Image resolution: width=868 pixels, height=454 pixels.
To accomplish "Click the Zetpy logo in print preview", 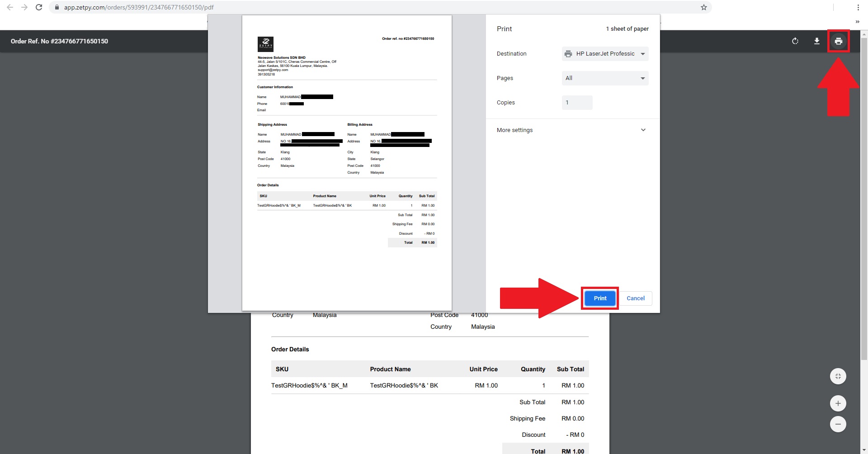I will (x=265, y=44).
